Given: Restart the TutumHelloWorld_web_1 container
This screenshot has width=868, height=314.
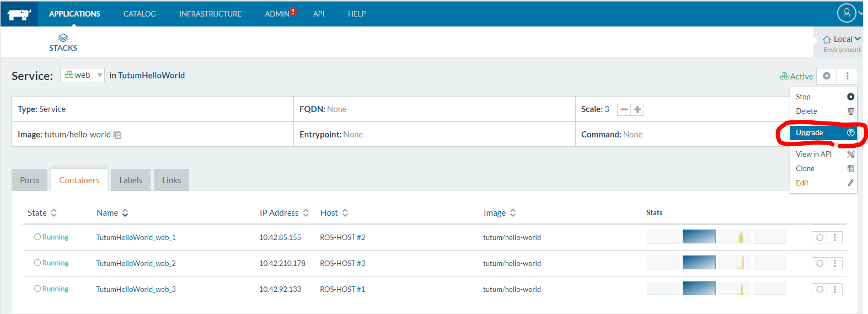Looking at the screenshot, I should 819,237.
